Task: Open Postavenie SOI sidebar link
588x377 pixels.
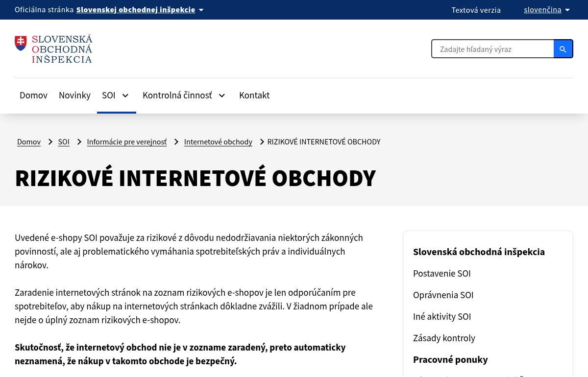Action: point(442,274)
